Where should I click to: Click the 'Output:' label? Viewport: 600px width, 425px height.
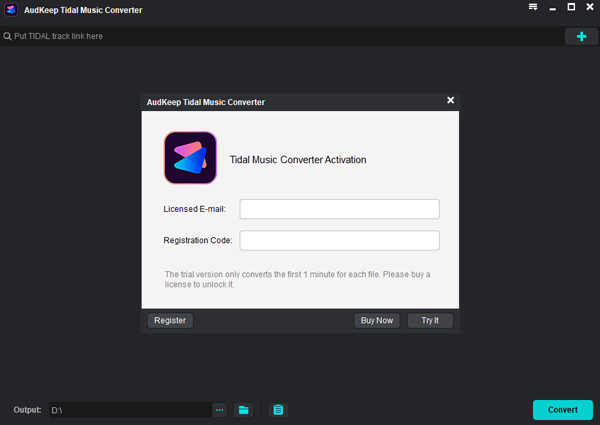coord(27,410)
